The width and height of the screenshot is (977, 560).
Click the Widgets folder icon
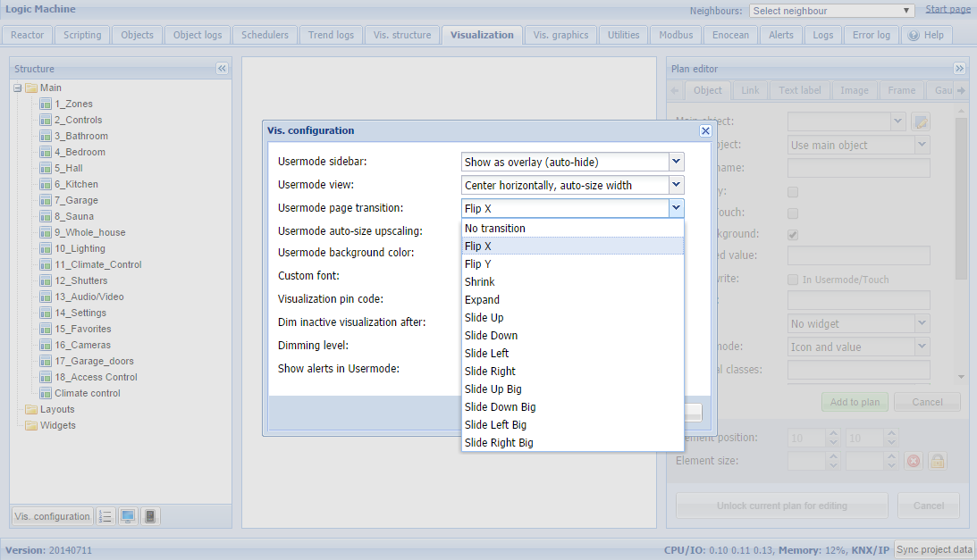(31, 425)
